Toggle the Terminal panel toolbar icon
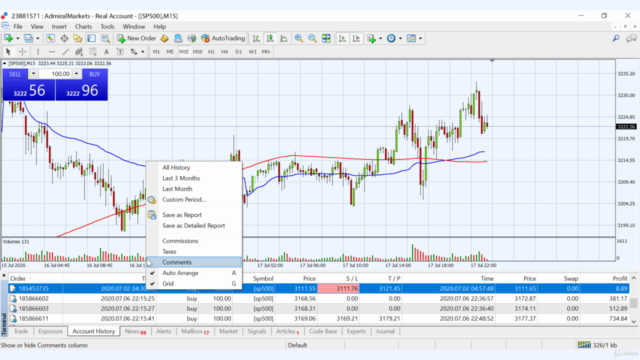Image resolution: width=640 pixels, height=360 pixels. 91,38
